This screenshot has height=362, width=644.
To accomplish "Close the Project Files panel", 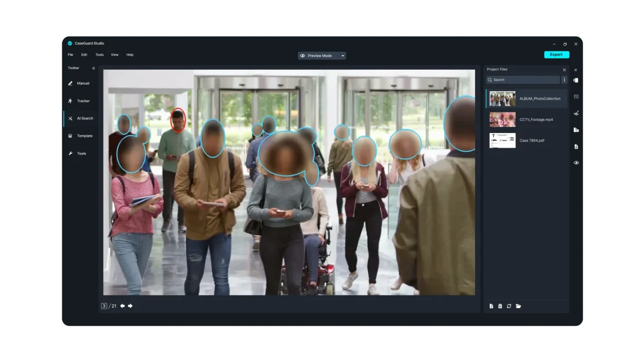I will (564, 70).
